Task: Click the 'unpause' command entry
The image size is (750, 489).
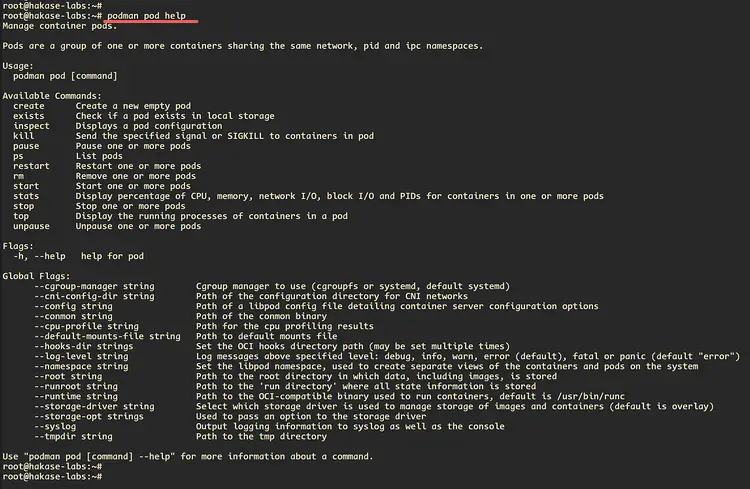Action: pos(31,226)
